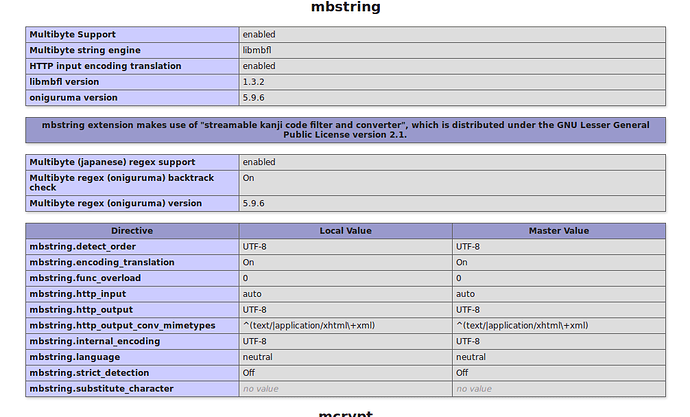The height and width of the screenshot is (417, 690).
Task: Click master 'neutral' value for language
Action: point(559,357)
